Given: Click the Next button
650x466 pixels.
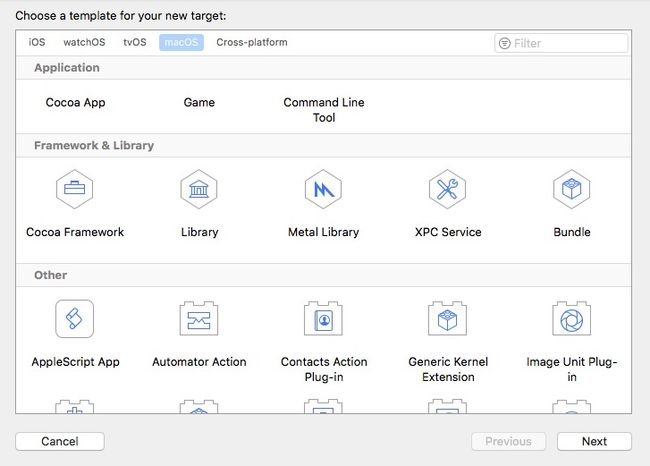Looking at the screenshot, I should point(594,442).
